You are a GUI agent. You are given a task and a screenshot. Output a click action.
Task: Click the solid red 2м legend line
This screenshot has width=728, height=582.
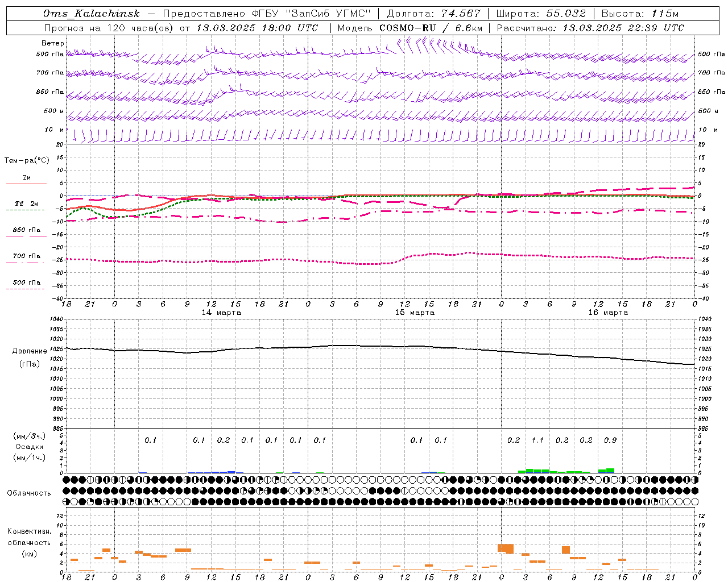pos(26,184)
